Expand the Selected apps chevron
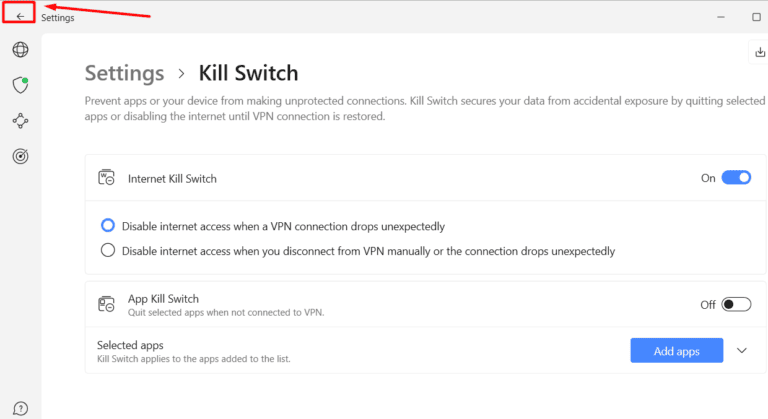768x419 pixels. tap(741, 350)
